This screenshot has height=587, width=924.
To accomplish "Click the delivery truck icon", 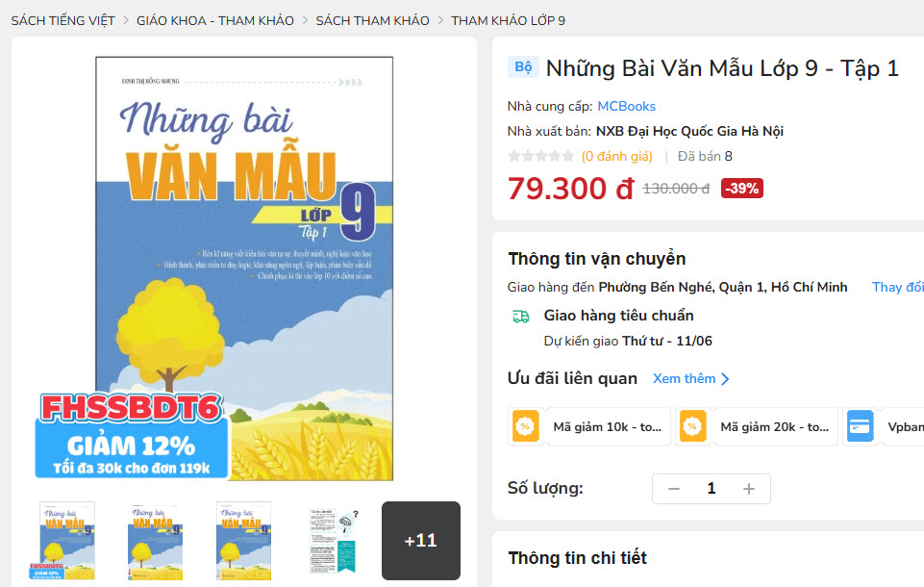I will 520,317.
